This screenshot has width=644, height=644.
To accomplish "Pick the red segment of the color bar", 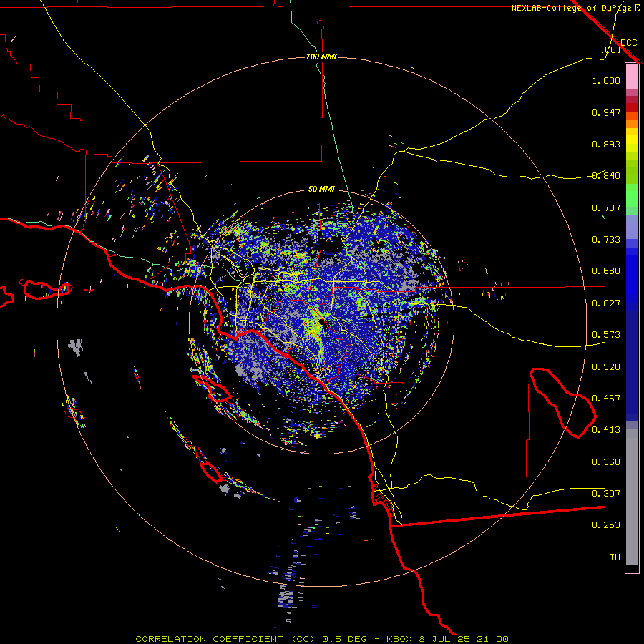I will tap(632, 107).
